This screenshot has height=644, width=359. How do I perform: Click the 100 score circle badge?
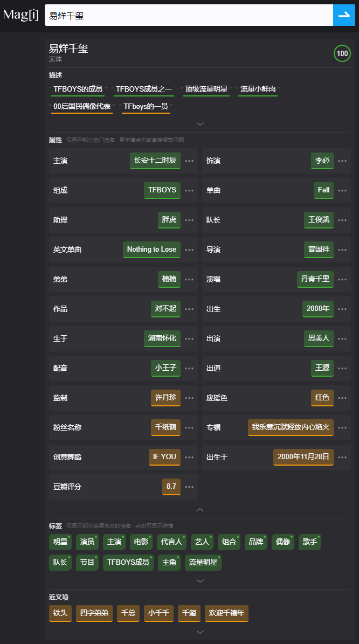point(342,53)
